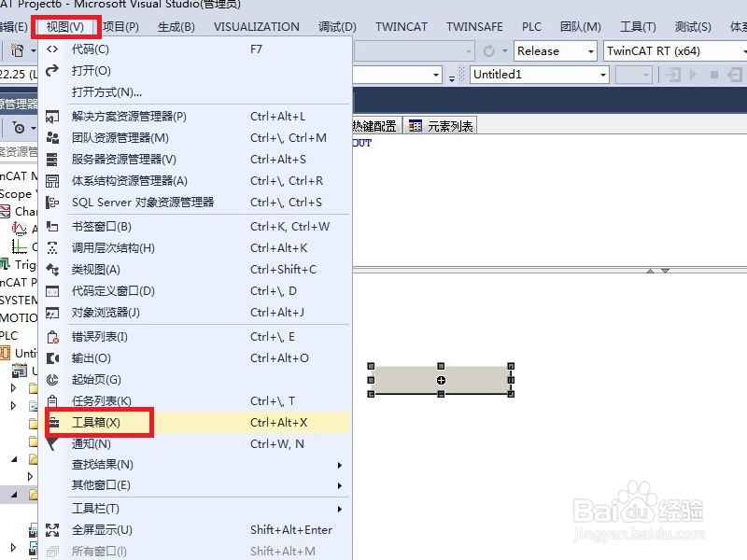Open the 视图(V) menu

65,27
